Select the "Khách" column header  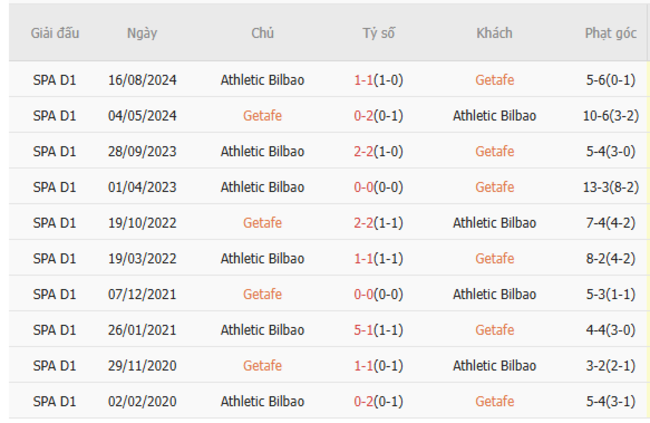coord(494,33)
